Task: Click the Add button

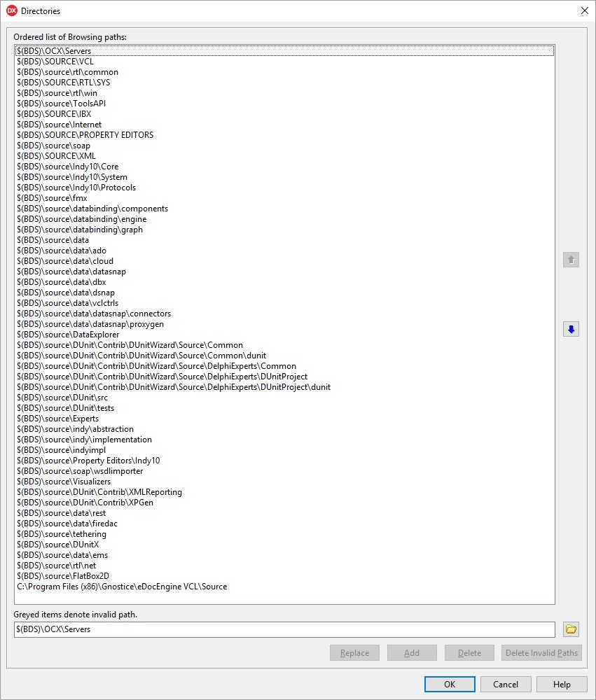Action: tap(412, 652)
